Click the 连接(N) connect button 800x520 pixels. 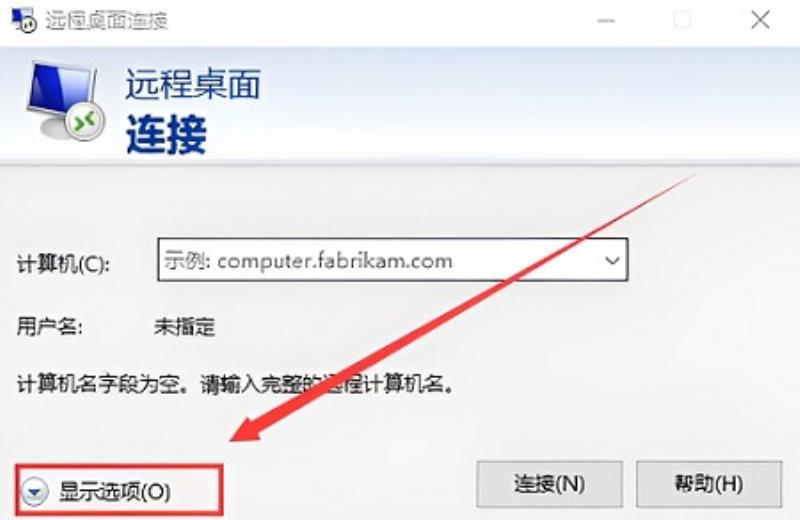[x=549, y=484]
